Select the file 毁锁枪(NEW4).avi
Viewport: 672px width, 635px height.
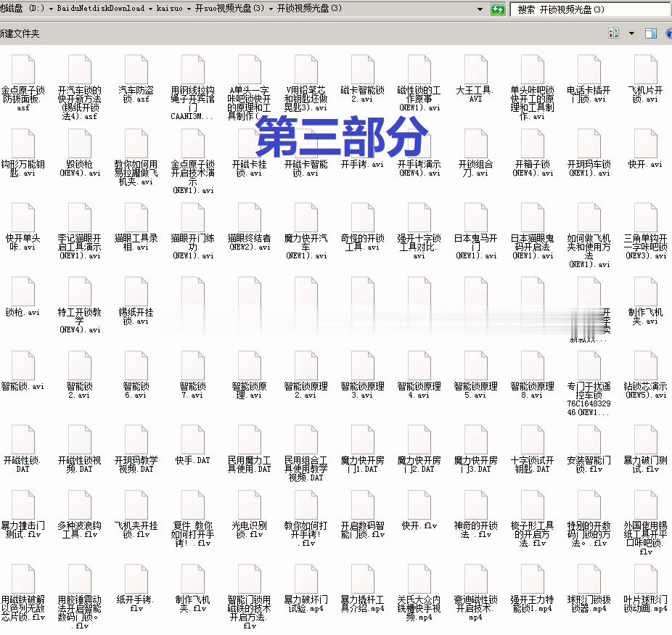click(80, 152)
